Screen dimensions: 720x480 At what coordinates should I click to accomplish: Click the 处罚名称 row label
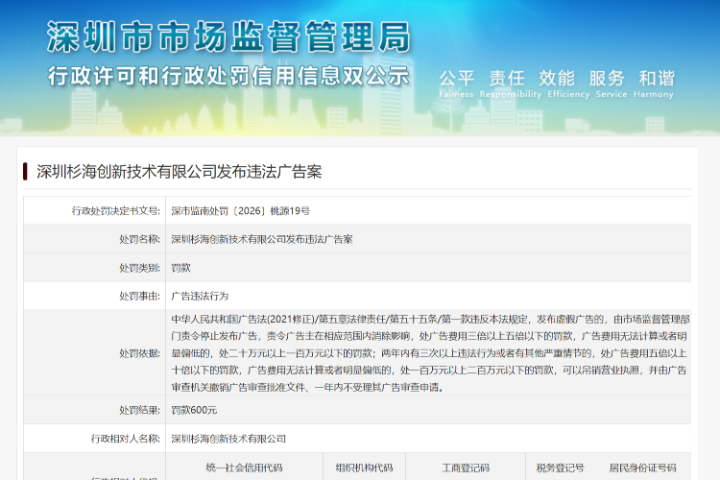[x=139, y=240]
